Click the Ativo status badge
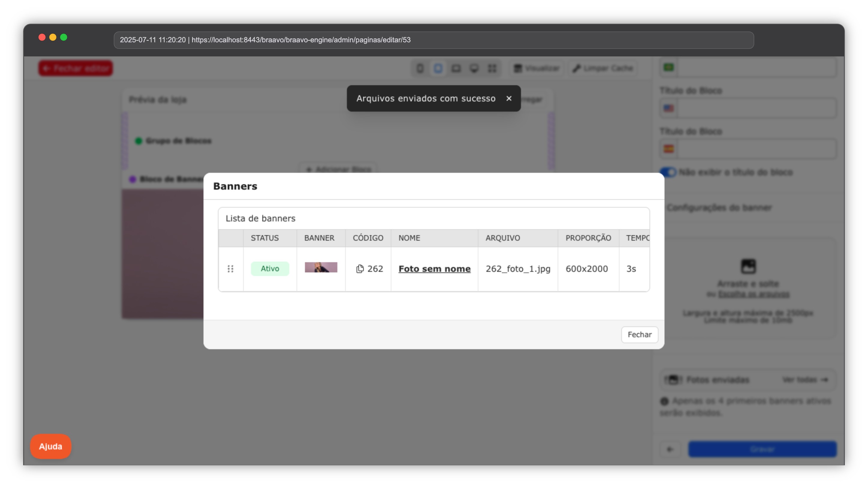This screenshot has width=868, height=489. tap(270, 269)
